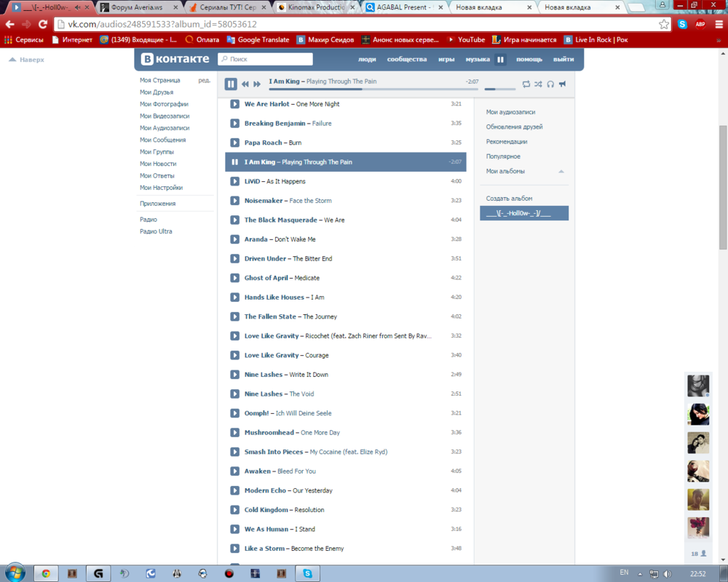Skip to the next track
This screenshot has width=728, height=582.
pos(257,84)
